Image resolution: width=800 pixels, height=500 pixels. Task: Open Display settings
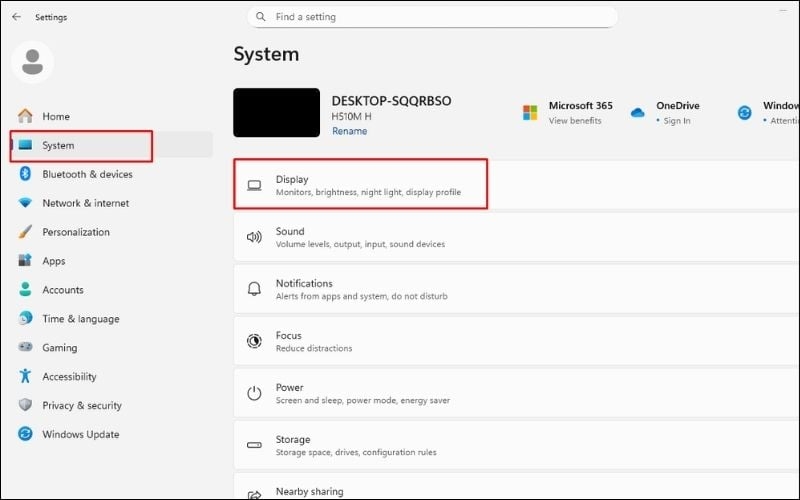516,185
